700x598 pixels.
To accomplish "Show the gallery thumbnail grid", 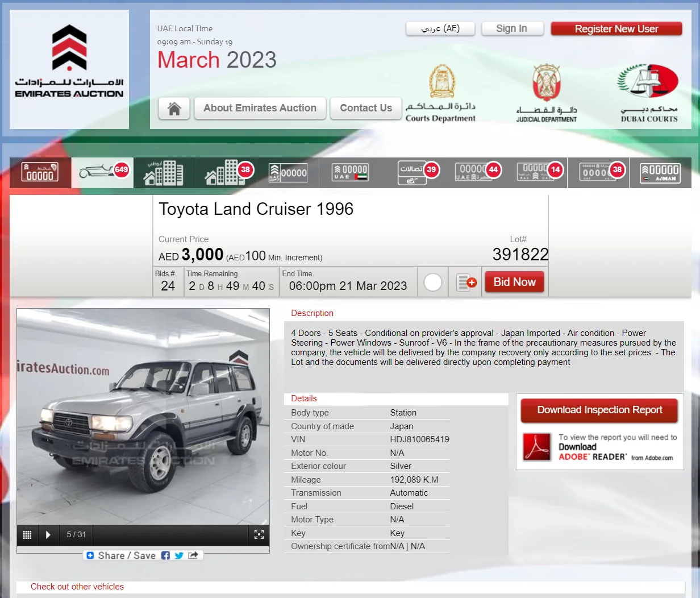I will 27,534.
